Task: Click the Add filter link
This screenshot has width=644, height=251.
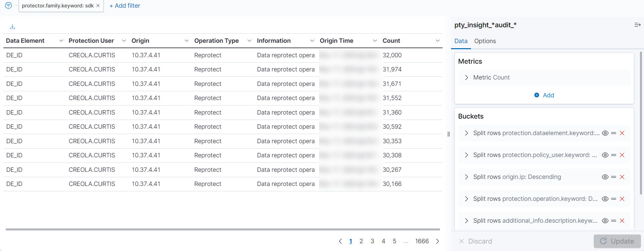Action: 125,6
